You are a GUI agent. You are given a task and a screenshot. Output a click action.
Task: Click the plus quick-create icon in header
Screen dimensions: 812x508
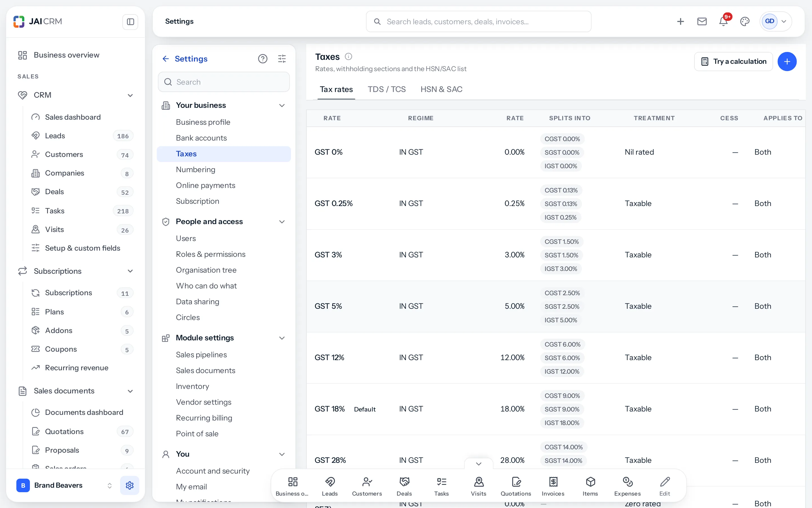(x=680, y=21)
